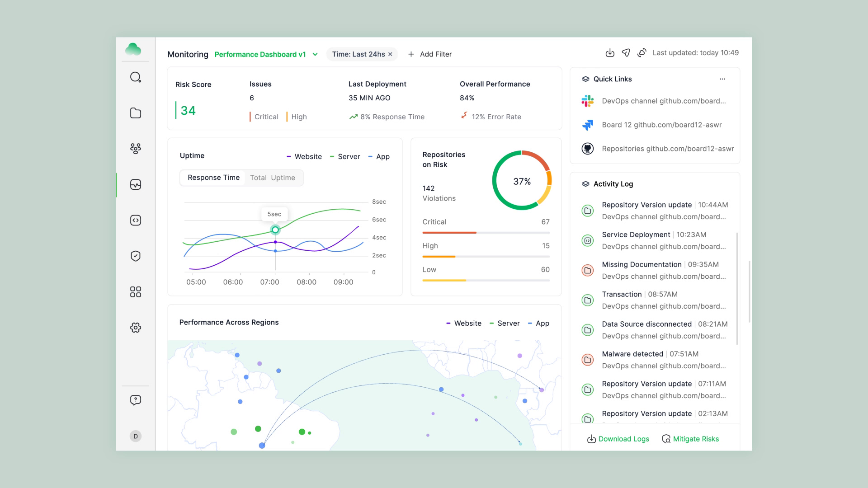Viewport: 868px width, 488px height.
Task: Switch to Total Uptime view
Action: 273,178
